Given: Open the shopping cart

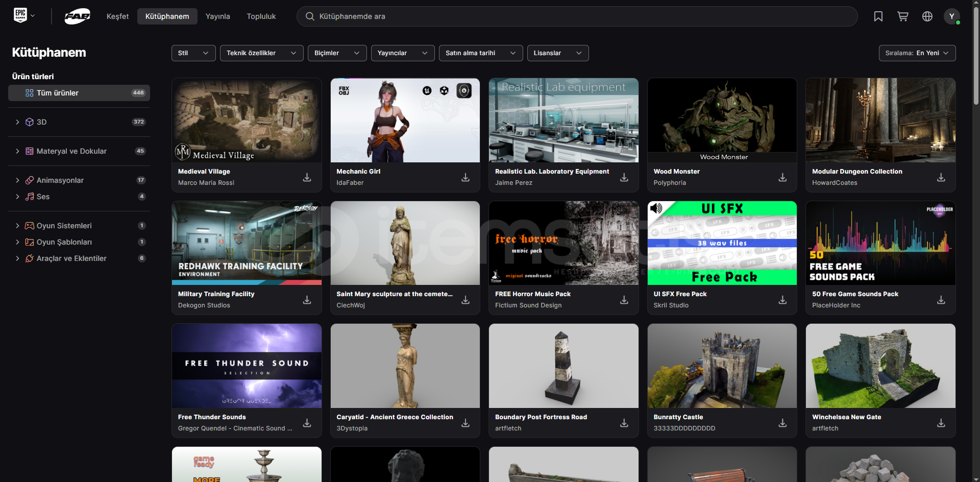Looking at the screenshot, I should [x=902, y=16].
